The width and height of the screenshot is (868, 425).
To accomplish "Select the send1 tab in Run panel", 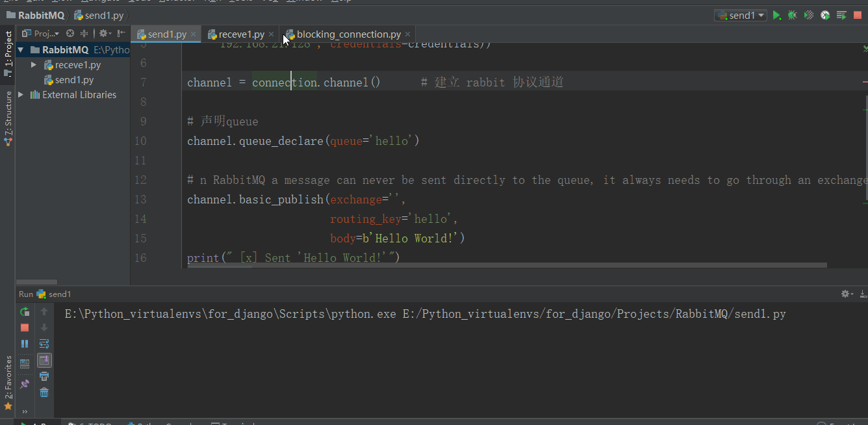I will pyautogui.click(x=54, y=294).
